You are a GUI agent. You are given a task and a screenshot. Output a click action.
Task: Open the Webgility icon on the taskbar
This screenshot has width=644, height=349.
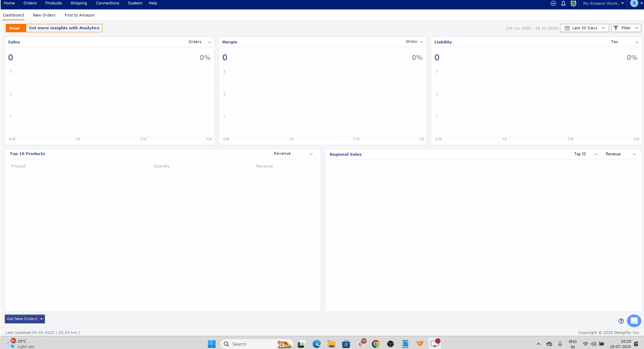pos(420,344)
